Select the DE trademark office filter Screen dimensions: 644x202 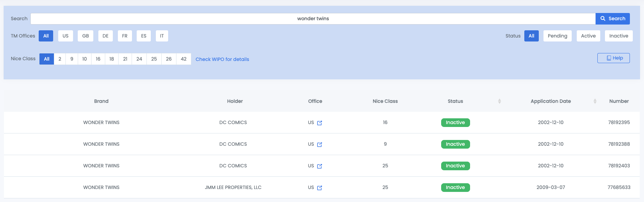[106, 36]
